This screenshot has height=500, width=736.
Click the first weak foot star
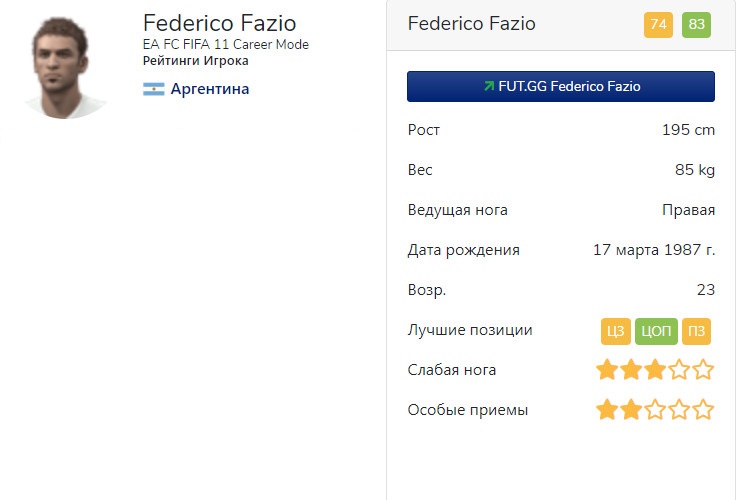coord(607,370)
